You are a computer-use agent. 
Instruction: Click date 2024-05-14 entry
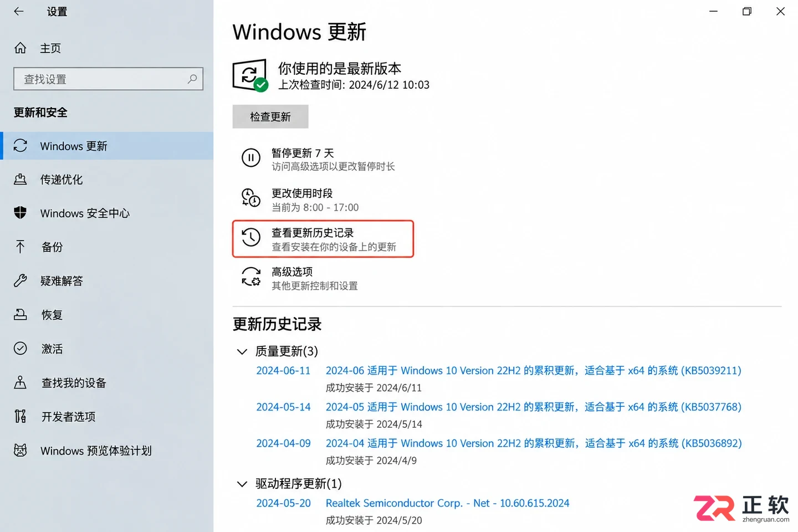(283, 407)
